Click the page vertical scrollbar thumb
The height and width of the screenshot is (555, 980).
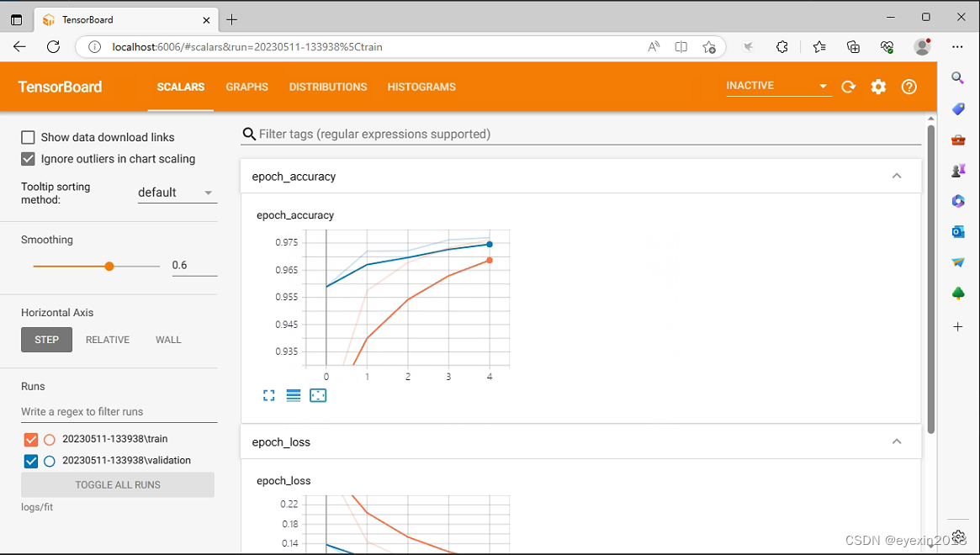pyautogui.click(x=930, y=278)
